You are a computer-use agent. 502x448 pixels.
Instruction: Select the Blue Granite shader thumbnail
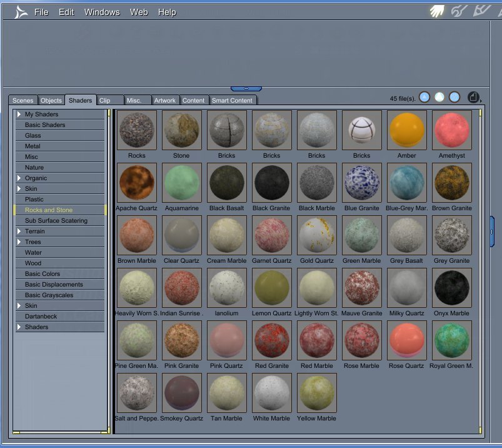click(x=362, y=183)
